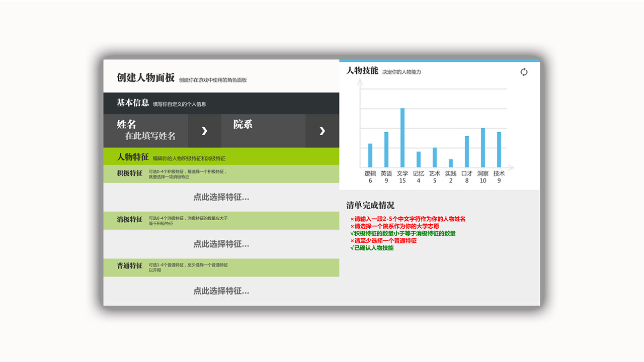
Task: Select 点此选择特征 under 消极特征
Action: click(x=221, y=244)
